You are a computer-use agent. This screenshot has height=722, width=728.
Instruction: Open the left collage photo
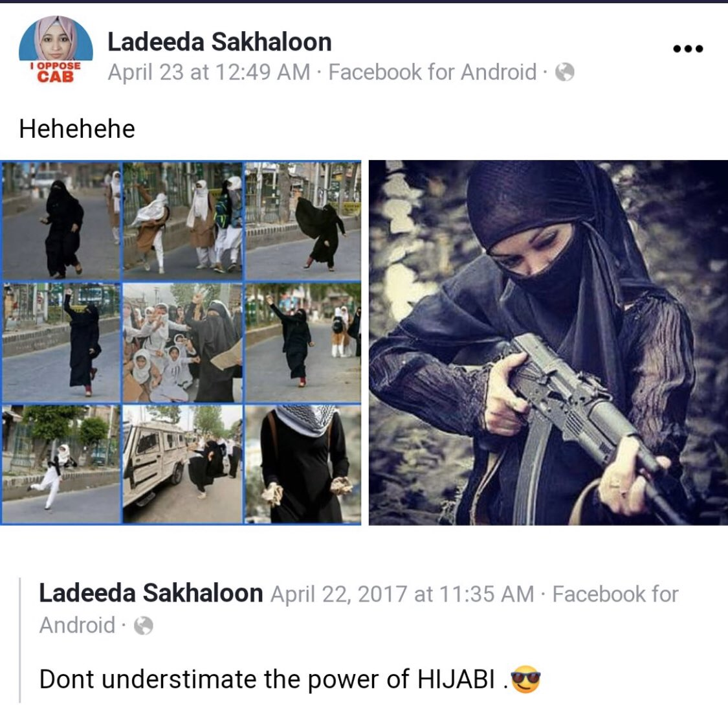[x=181, y=343]
